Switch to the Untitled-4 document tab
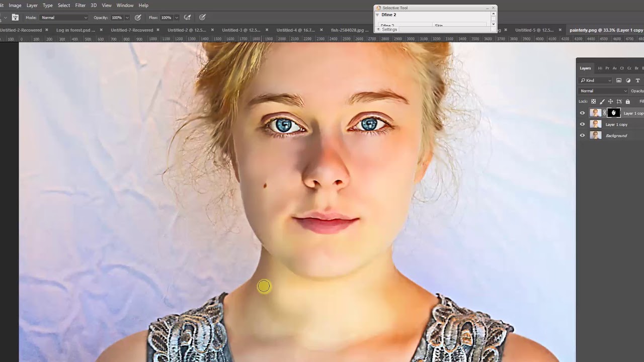This screenshot has width=644, height=362. tap(295, 30)
